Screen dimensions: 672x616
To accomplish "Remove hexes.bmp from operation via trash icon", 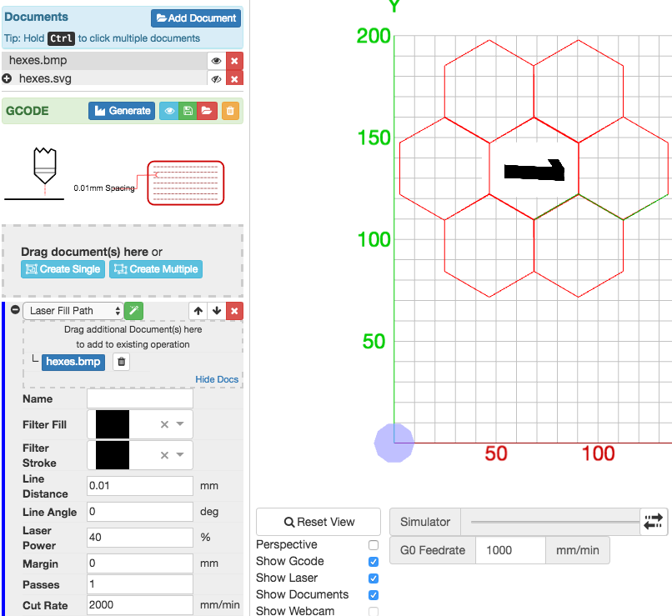I will click(121, 362).
